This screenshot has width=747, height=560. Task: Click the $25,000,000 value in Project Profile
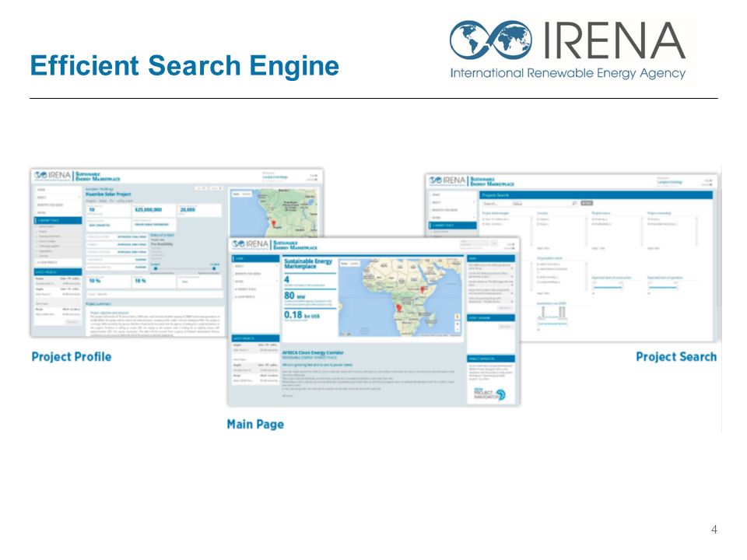tap(148, 209)
